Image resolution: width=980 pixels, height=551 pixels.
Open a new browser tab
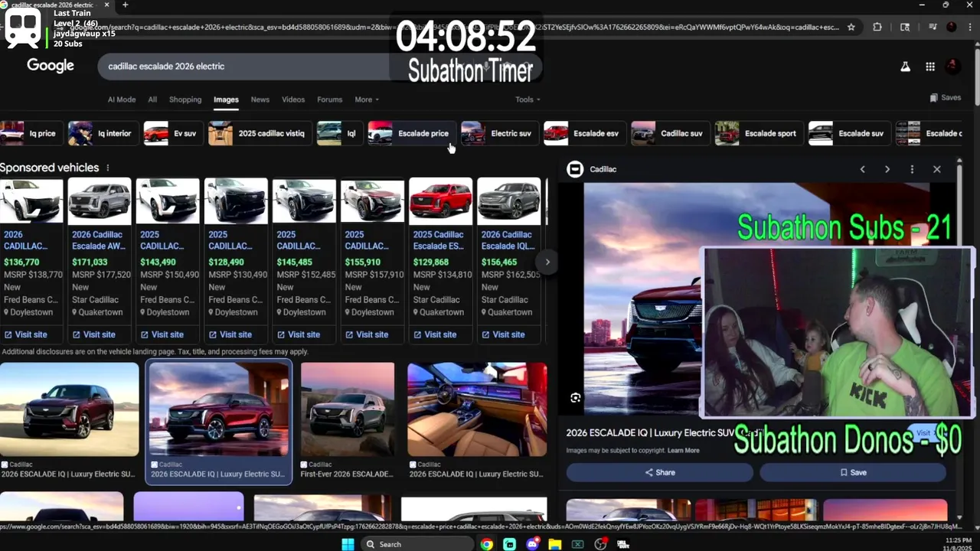(x=125, y=5)
